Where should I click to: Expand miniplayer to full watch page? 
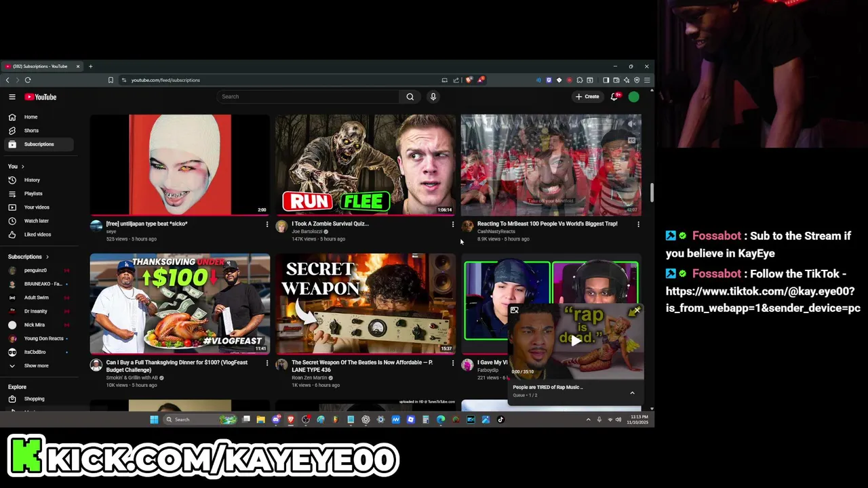coord(515,310)
